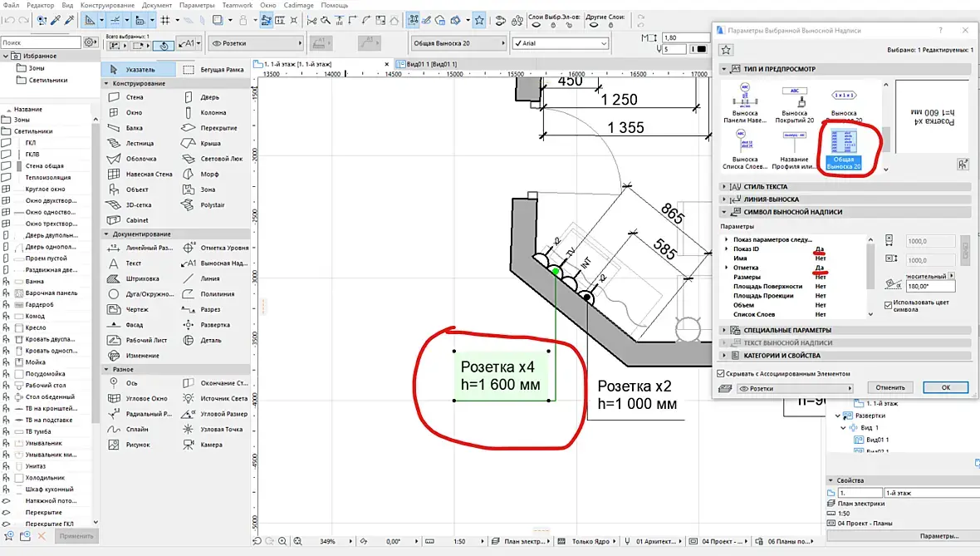The image size is (980, 556).
Task: Choose the Выносная Надпись label tool
Action: coord(223,263)
